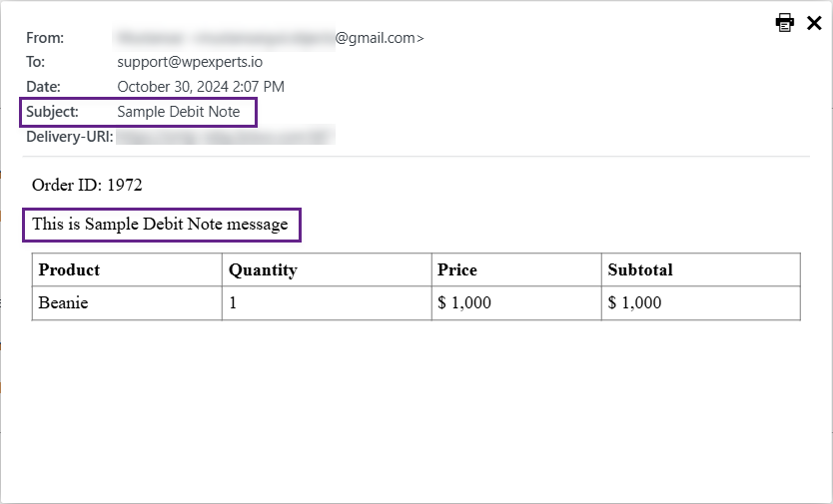Click the From: field label
The height and width of the screenshot is (504, 833).
(45, 38)
